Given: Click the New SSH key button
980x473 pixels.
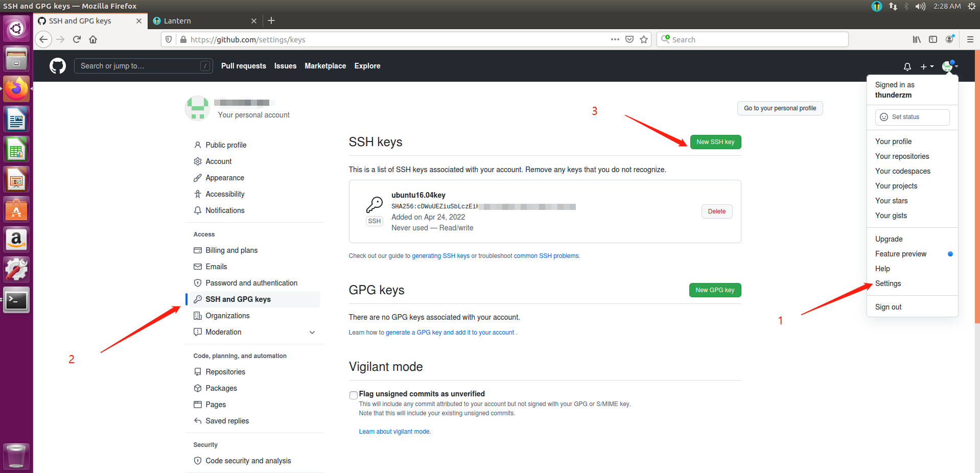Looking at the screenshot, I should coord(715,142).
